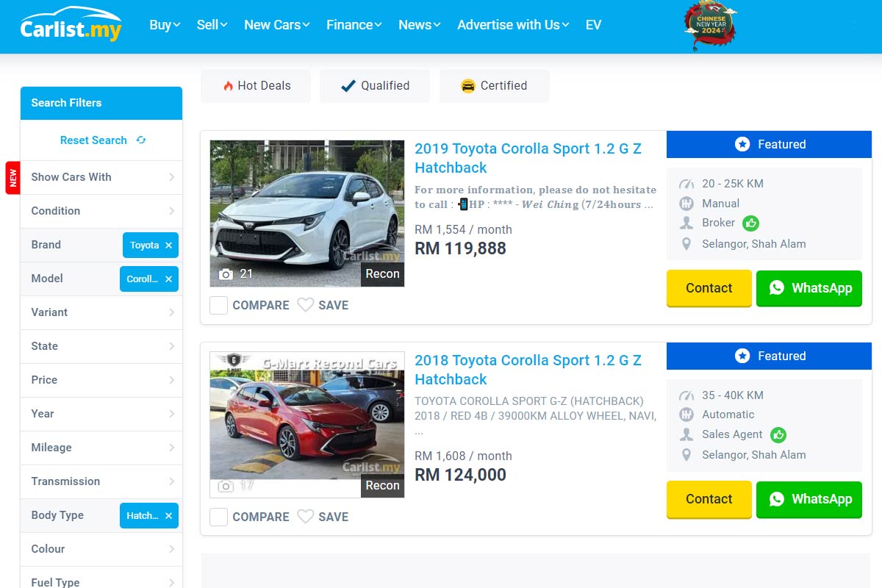The height and width of the screenshot is (588, 882).
Task: Expand the Condition filter
Action: [x=101, y=211]
